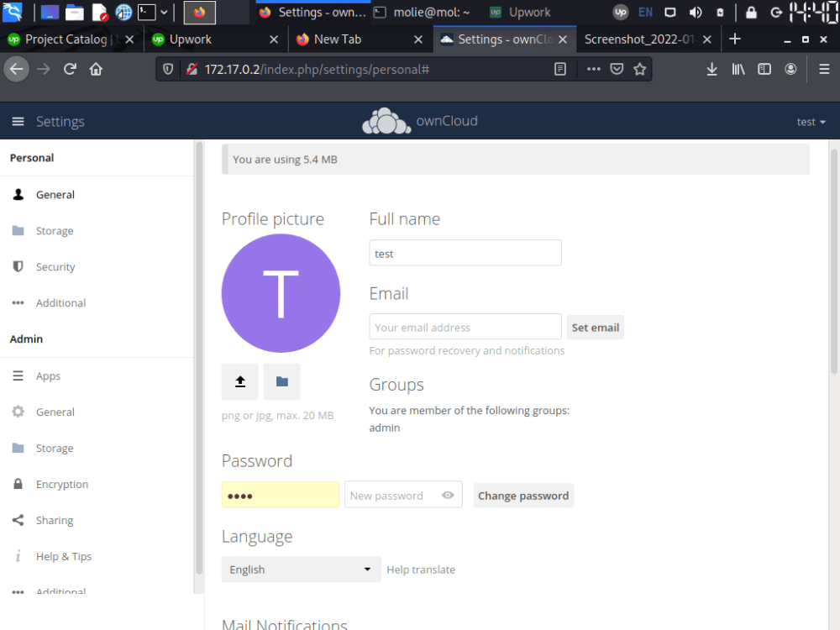Go to the browser home page icon
840x630 pixels.
(x=96, y=69)
